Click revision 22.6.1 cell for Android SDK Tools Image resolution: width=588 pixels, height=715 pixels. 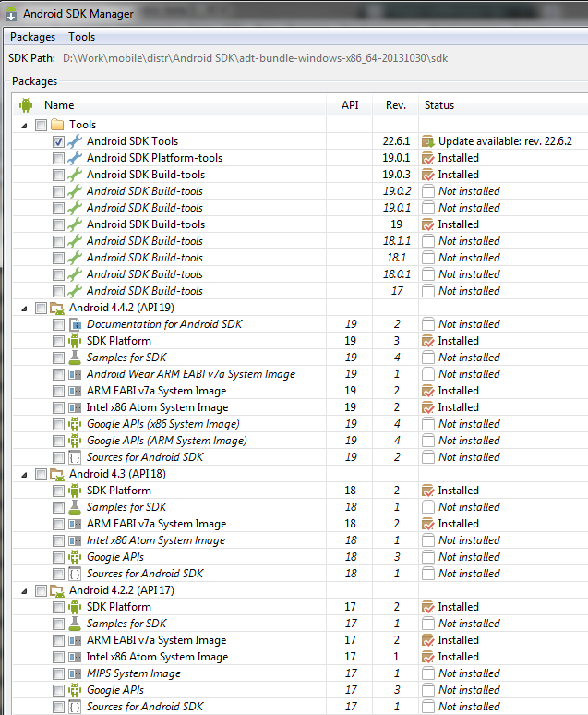pos(396,141)
